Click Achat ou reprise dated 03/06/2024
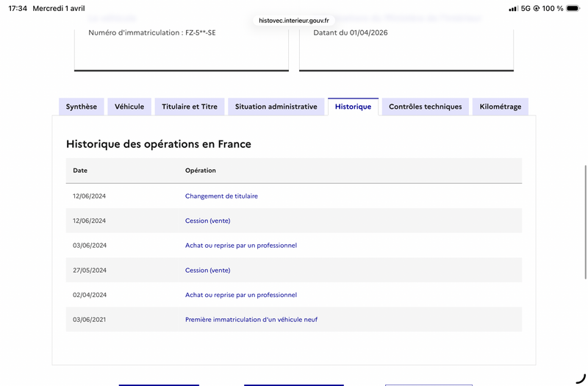Viewport: 588px width, 386px height. pos(241,246)
